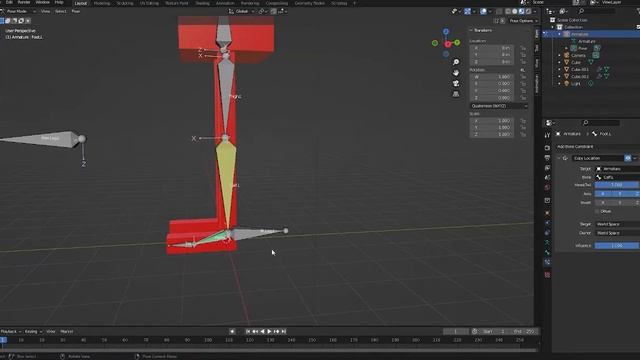Open the Output properties tab
Image resolution: width=640 pixels, height=360 pixels.
[x=547, y=158]
